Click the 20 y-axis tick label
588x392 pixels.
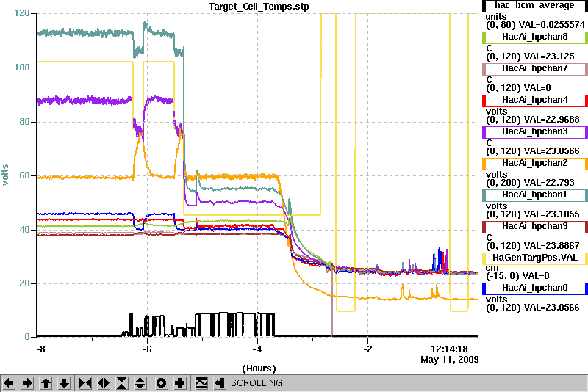pos(24,283)
